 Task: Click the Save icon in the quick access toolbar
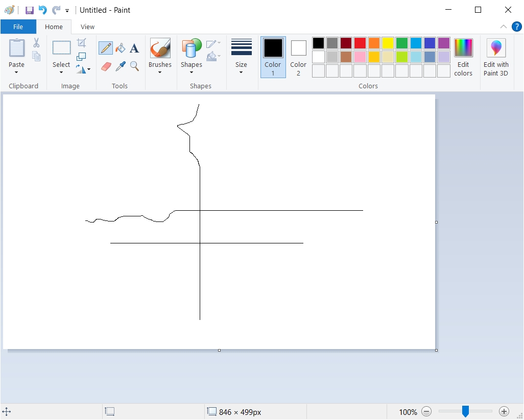tap(30, 10)
